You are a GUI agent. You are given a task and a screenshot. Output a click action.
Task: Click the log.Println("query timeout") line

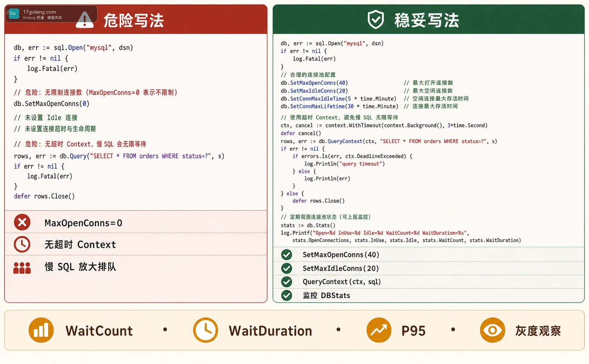tap(345, 164)
